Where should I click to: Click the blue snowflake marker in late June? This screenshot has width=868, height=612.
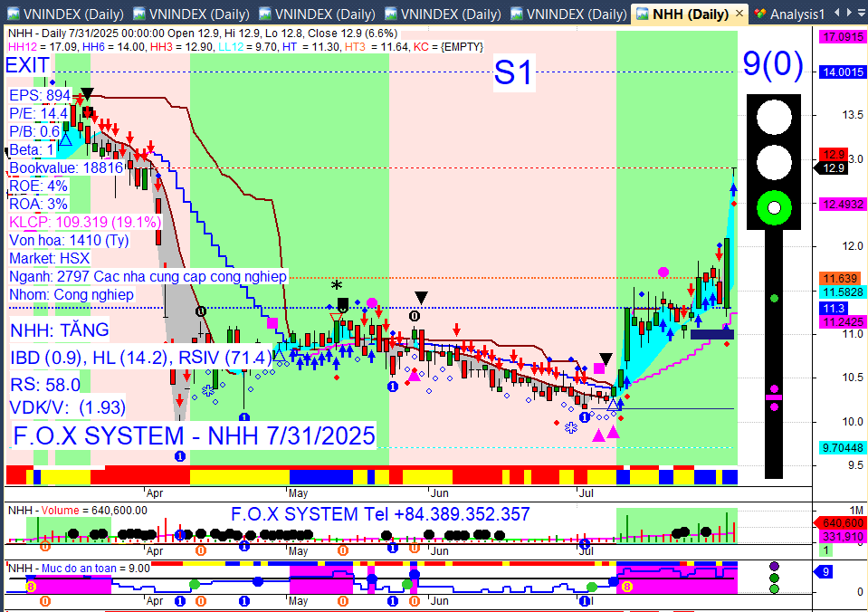[x=571, y=427]
